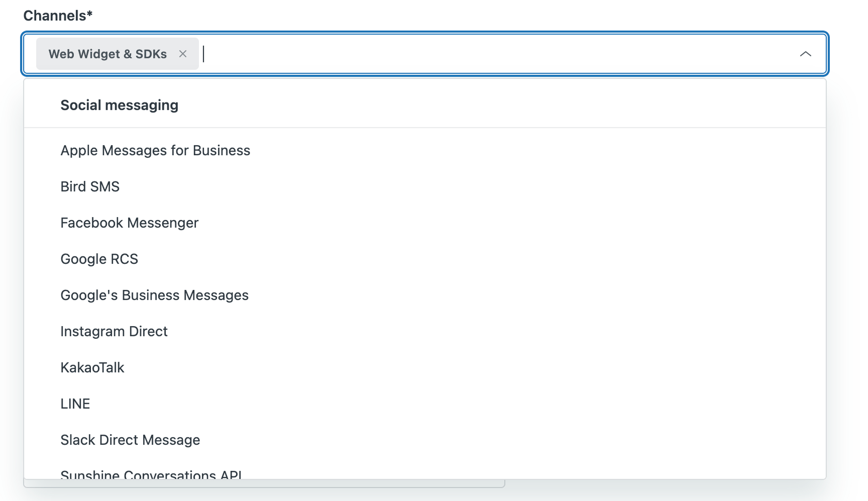
Task: Select Apple Messages for Business option
Action: 155,150
